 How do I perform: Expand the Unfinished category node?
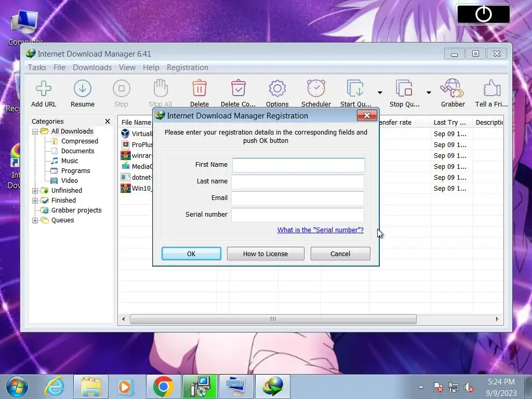pos(35,191)
